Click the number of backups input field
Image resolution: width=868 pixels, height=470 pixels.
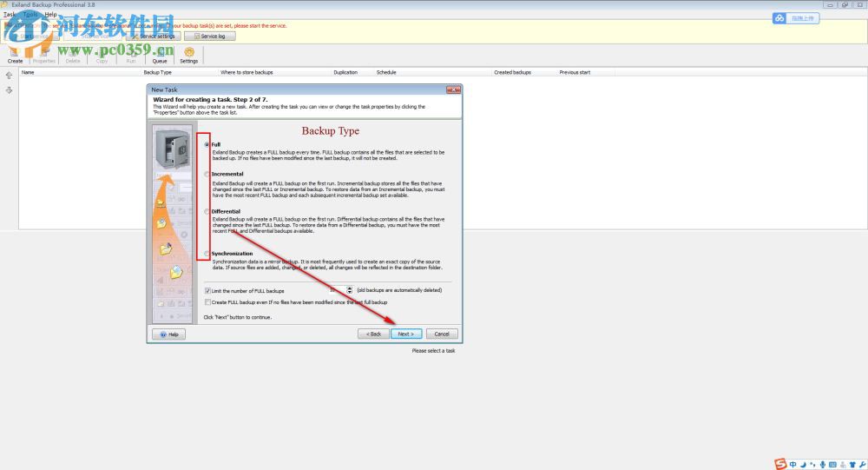(337, 290)
